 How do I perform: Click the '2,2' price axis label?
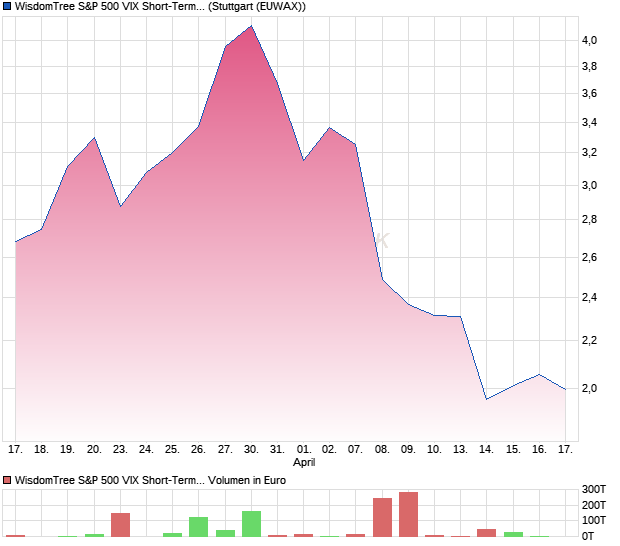(589, 340)
